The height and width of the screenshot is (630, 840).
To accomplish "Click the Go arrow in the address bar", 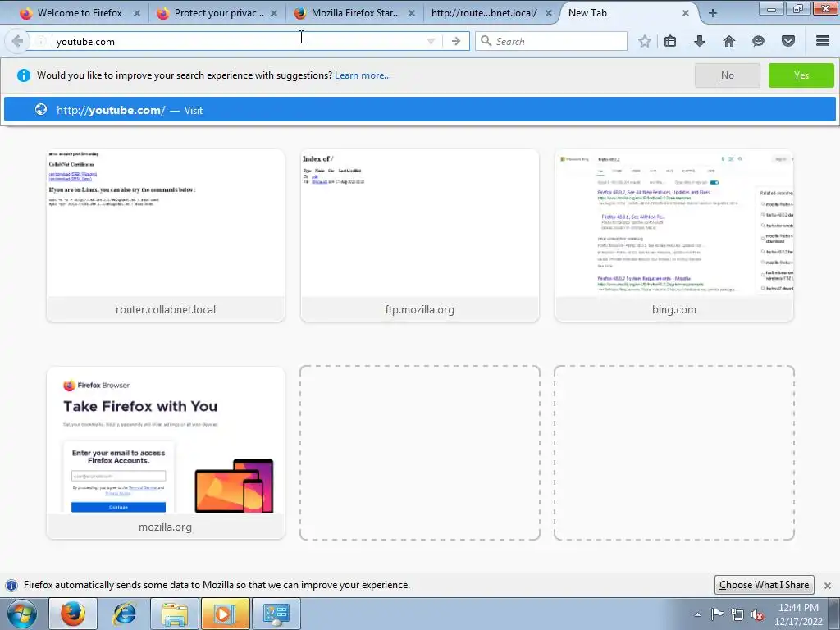I will click(456, 41).
